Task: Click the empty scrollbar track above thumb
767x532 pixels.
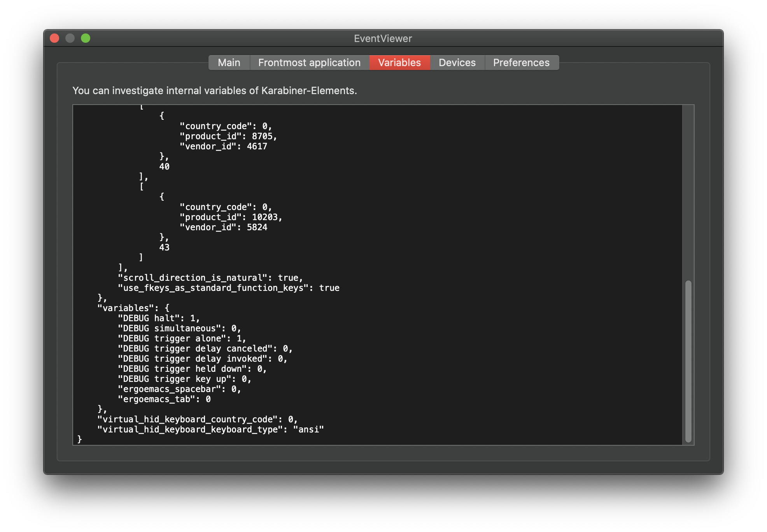Action: (x=688, y=191)
